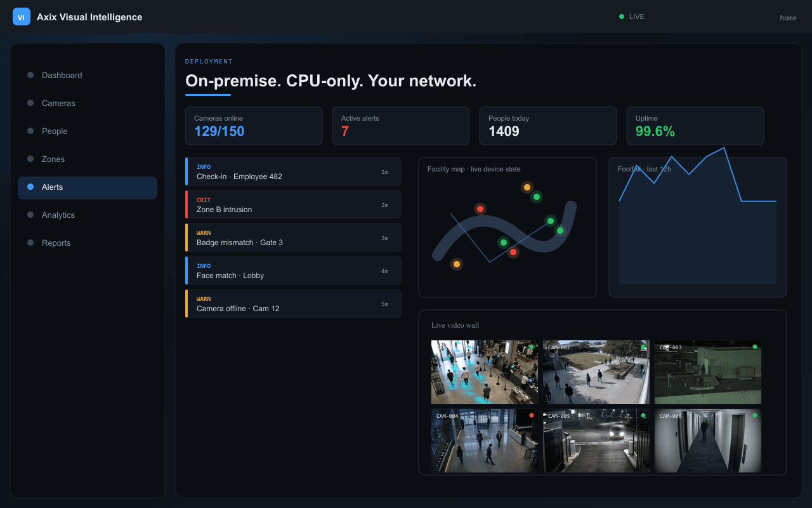The height and width of the screenshot is (508, 812).
Task: Click the Facility map live device state title
Action: coord(474,169)
